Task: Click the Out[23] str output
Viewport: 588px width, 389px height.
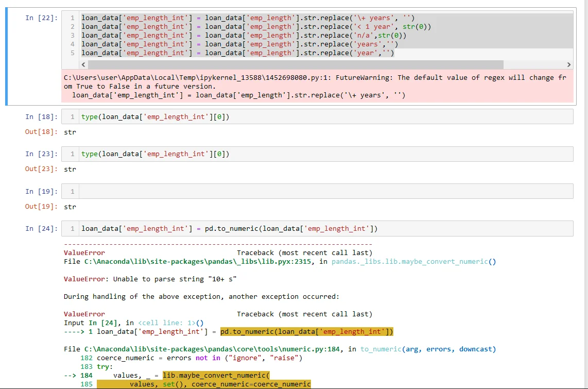Action: coord(70,169)
